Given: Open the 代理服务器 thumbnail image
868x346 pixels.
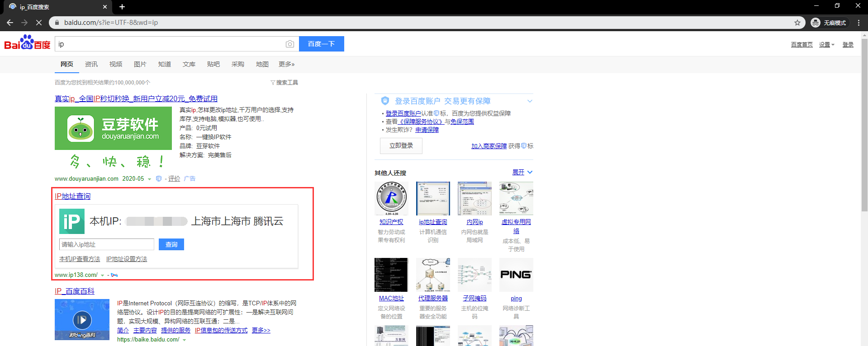Looking at the screenshot, I should 433,275.
